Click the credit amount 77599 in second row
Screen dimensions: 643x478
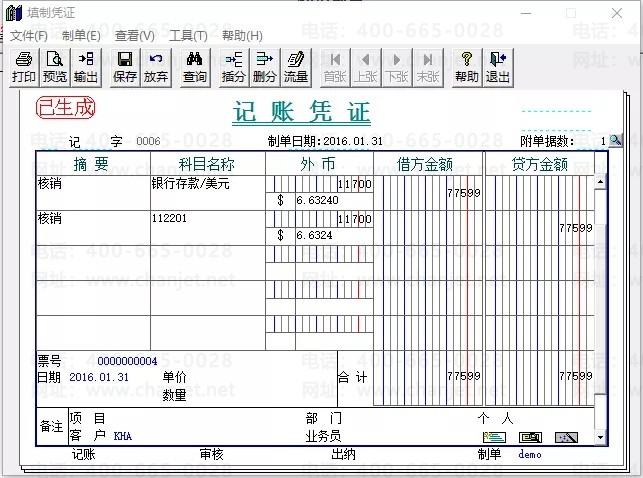pyautogui.click(x=576, y=228)
